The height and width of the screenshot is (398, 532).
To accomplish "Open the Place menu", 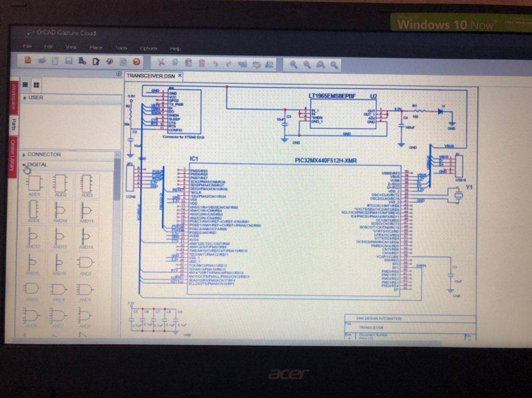I will pyautogui.click(x=96, y=48).
